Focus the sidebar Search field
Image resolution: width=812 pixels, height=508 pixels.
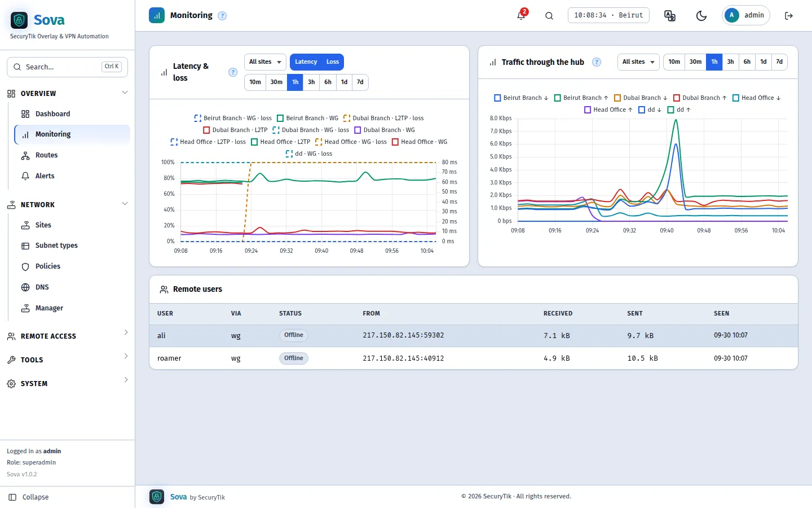coord(67,67)
